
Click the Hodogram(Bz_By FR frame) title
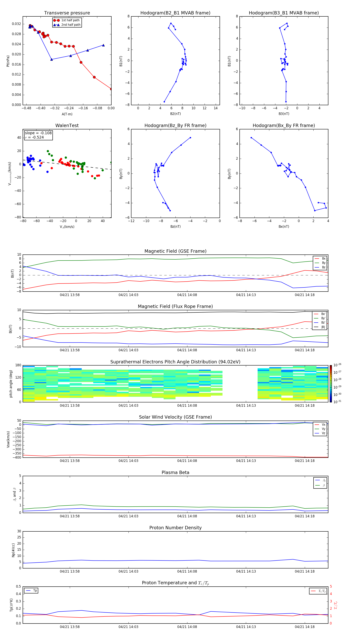tap(175, 125)
